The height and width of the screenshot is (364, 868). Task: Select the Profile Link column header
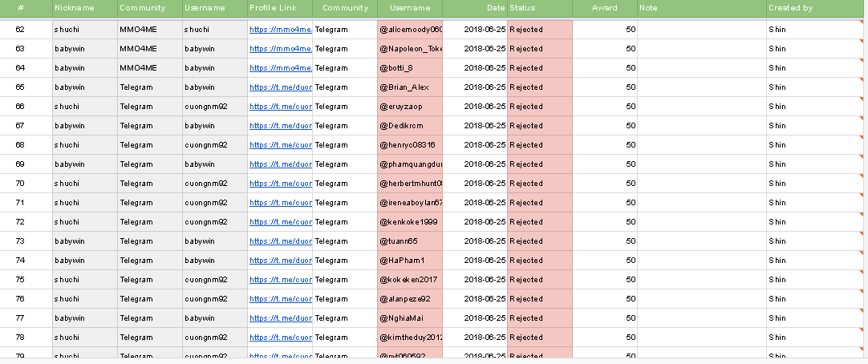point(268,8)
